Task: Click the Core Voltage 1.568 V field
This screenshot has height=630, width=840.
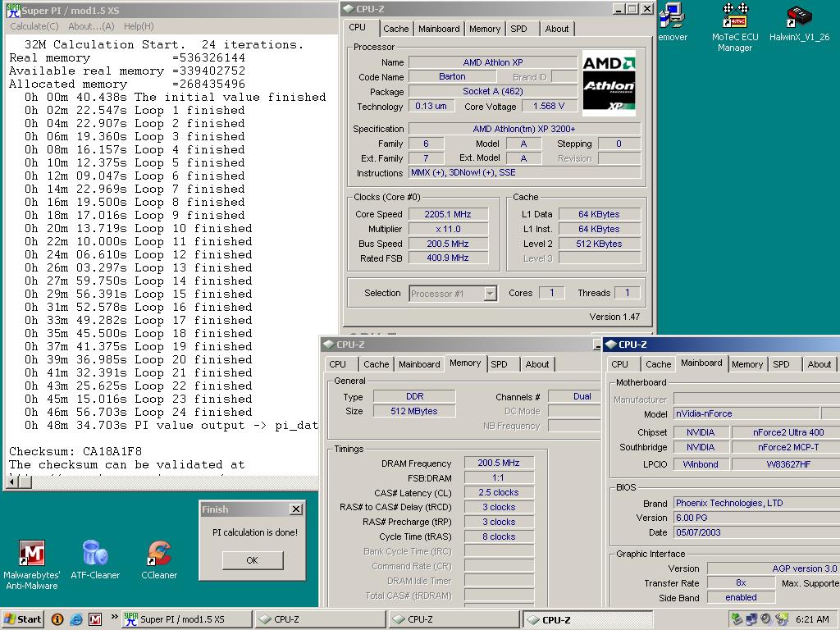Action: (549, 106)
